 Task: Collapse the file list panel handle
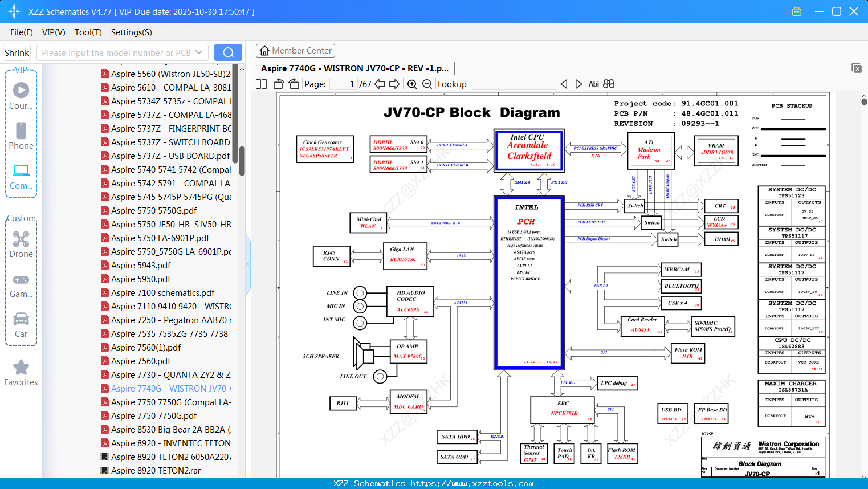pyautogui.click(x=248, y=264)
